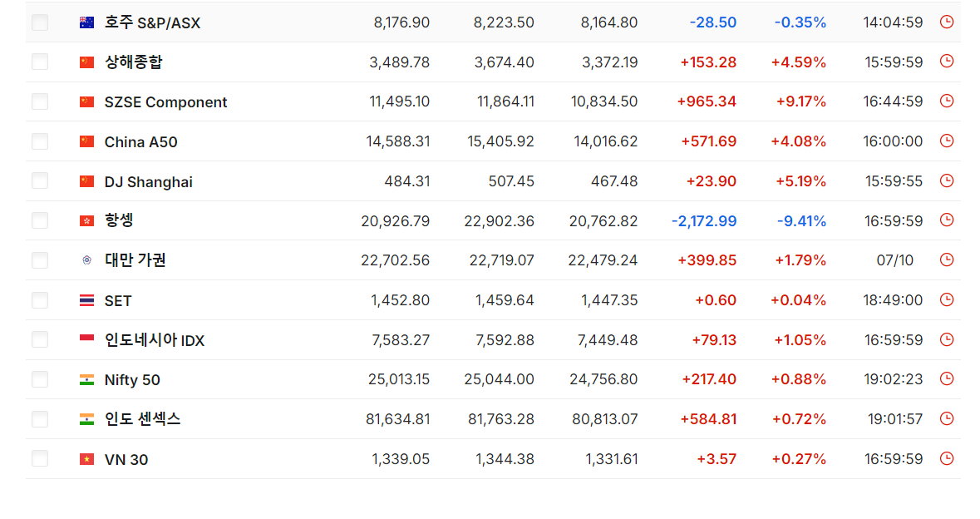Open the 대만 가권 index link

coord(135,260)
